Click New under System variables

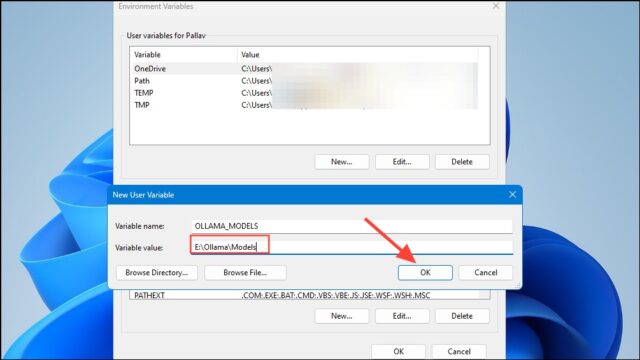coord(342,316)
